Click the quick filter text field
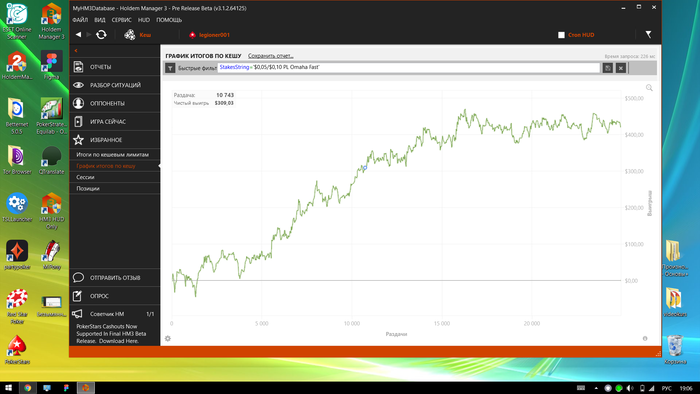 click(x=408, y=67)
